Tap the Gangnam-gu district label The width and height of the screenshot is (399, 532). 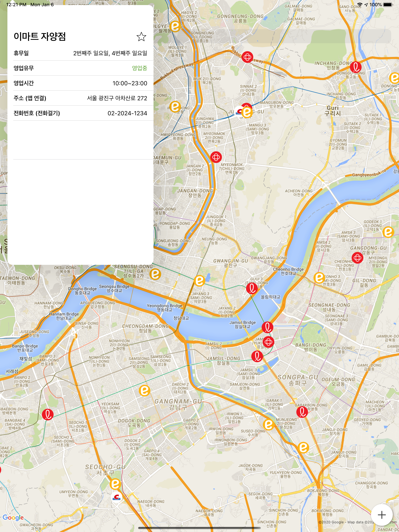178,404
